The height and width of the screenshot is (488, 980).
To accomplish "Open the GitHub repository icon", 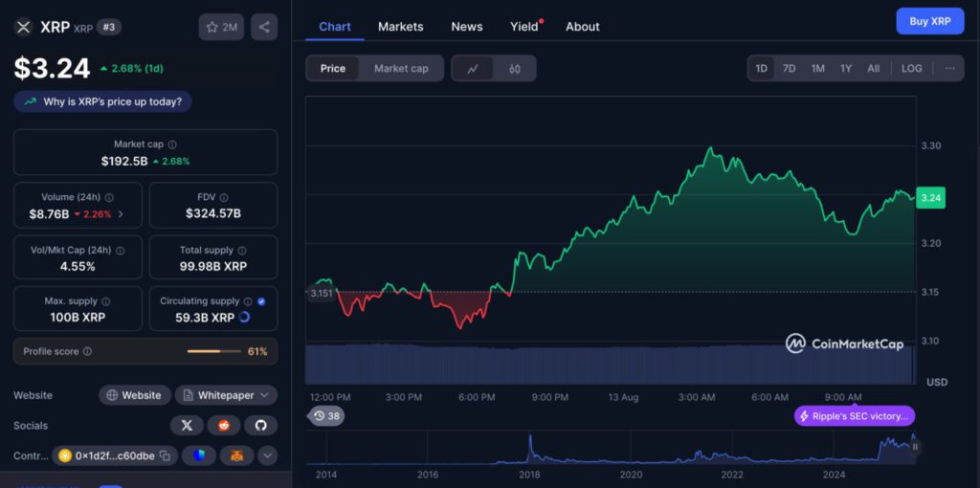I will coord(260,425).
